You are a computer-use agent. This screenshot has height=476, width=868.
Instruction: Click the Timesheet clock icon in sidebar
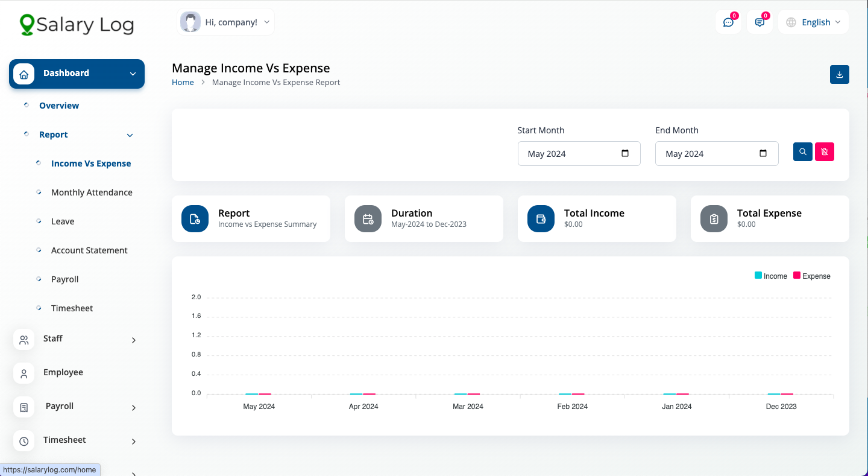(24, 441)
